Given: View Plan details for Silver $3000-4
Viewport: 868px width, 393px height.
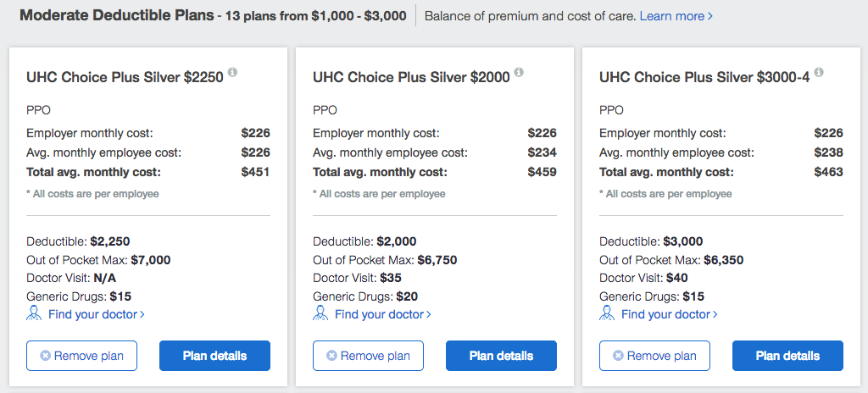Looking at the screenshot, I should pyautogui.click(x=787, y=356).
